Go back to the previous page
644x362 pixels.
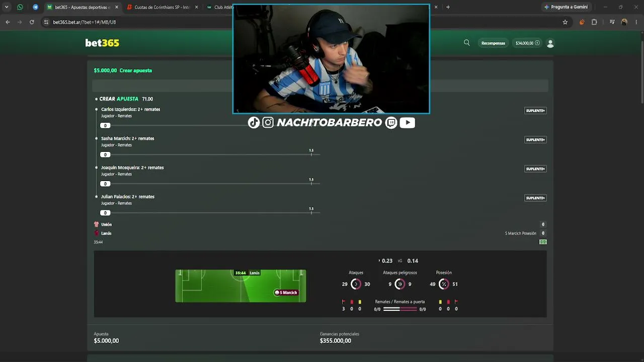coord(8,22)
